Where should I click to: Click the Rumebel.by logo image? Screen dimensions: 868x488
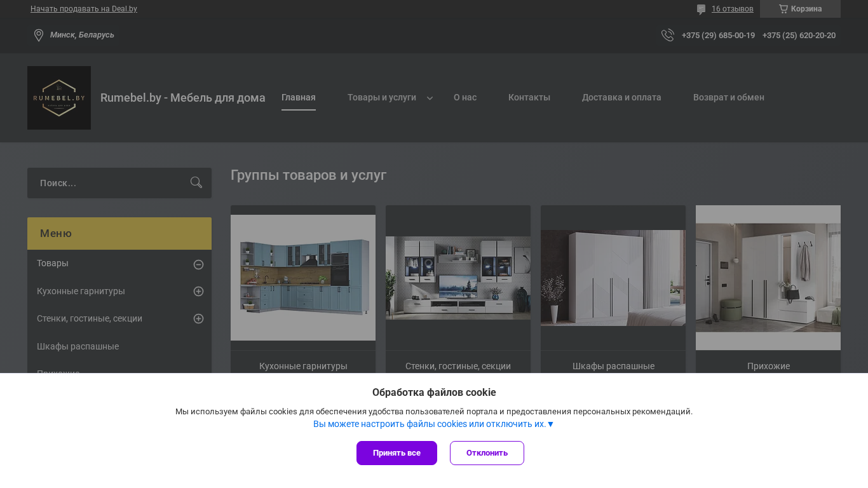coord(59,98)
